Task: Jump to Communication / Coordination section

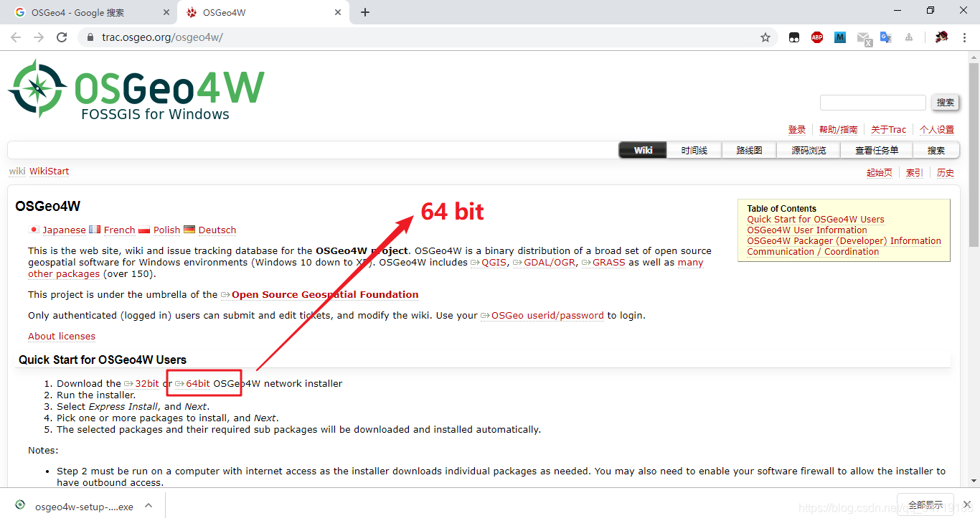Action: (x=813, y=252)
